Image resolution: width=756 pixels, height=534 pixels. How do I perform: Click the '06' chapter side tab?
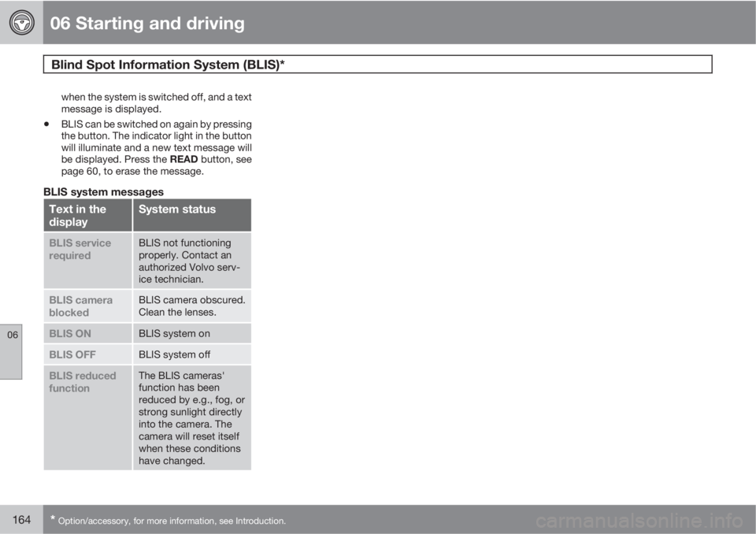coord(11,351)
